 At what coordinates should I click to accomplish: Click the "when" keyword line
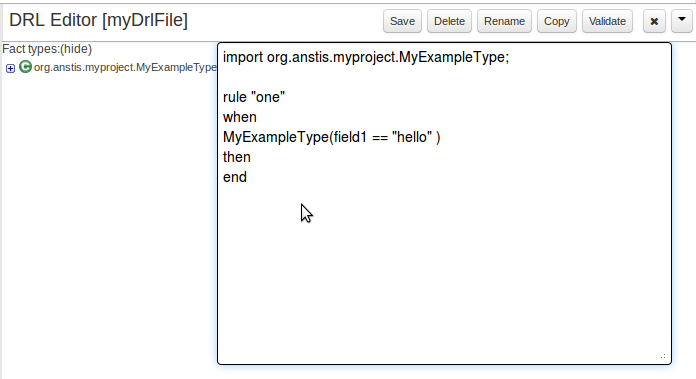pyautogui.click(x=240, y=117)
